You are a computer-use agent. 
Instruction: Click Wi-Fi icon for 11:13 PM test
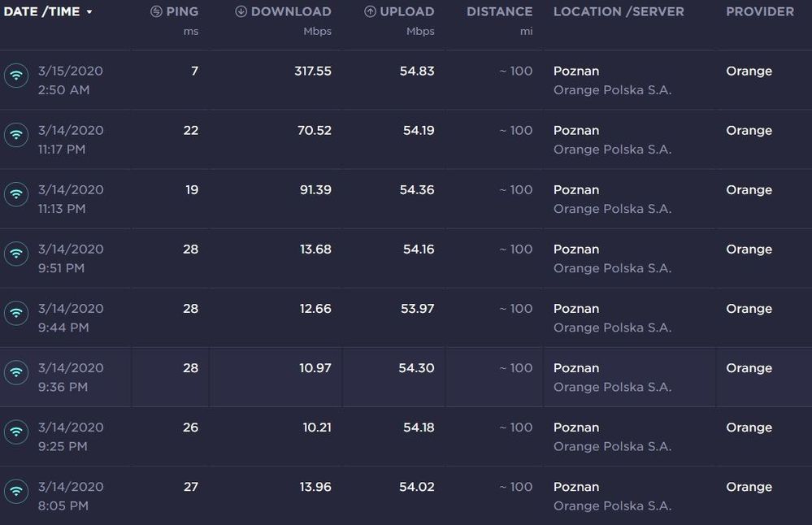16,194
